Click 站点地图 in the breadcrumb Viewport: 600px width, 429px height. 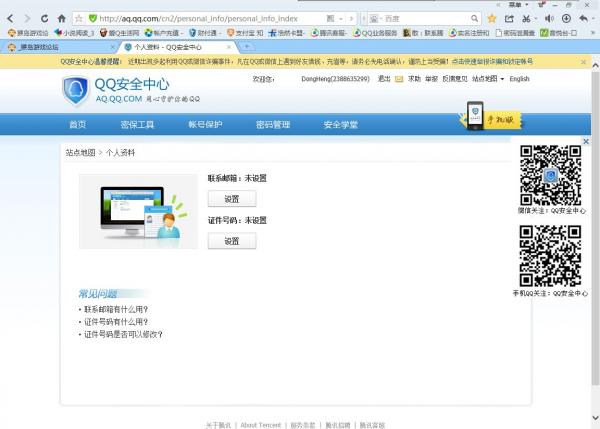click(x=80, y=153)
